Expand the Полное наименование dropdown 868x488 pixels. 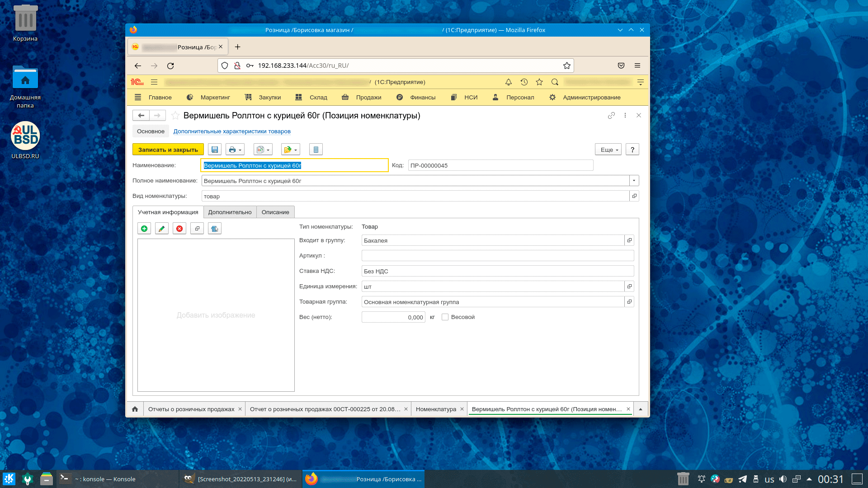click(x=634, y=181)
